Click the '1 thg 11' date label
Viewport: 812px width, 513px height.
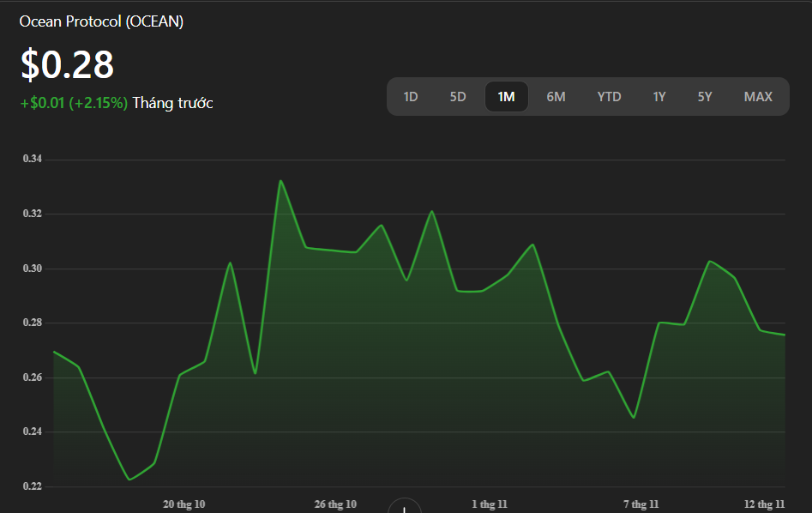point(490,504)
